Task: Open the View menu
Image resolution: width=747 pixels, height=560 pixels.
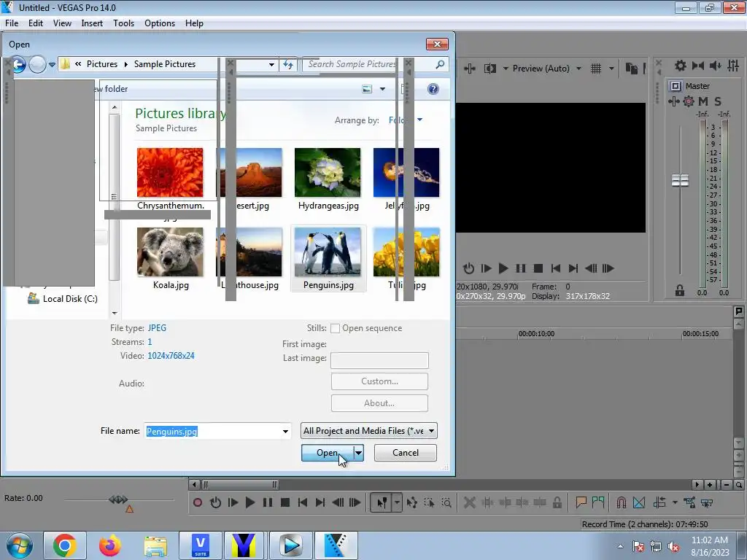Action: coord(62,23)
